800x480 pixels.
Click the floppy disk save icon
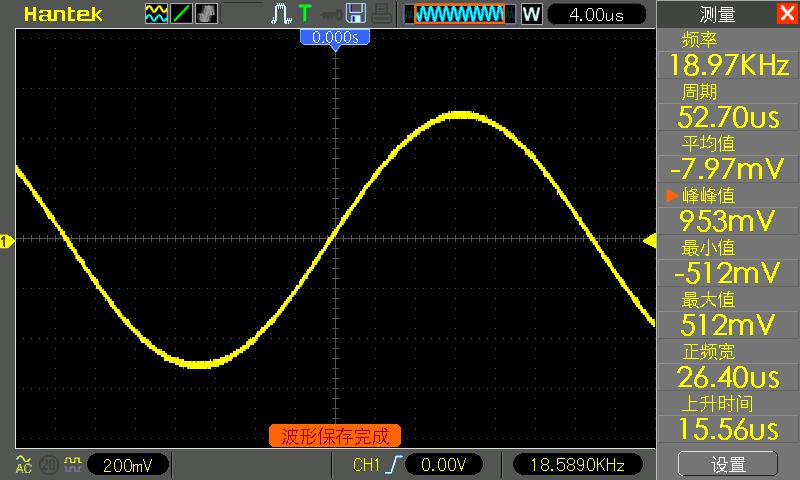coord(356,14)
